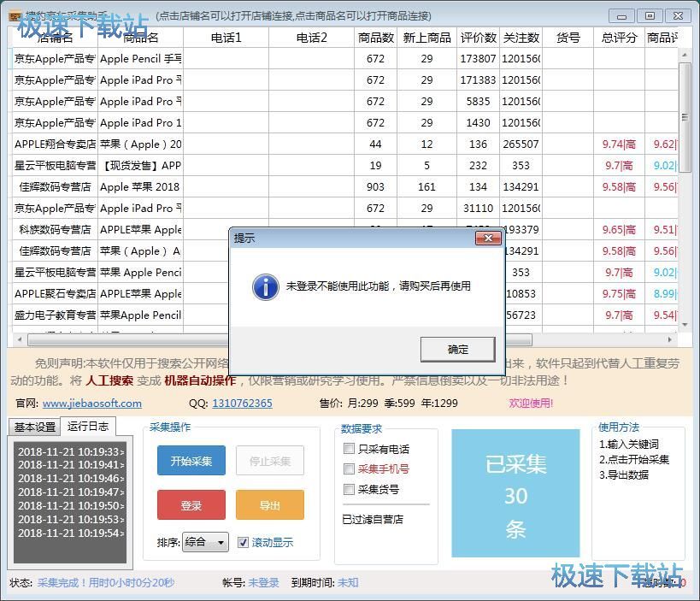
Task: Click the disabled 停止采集 button
Action: (269, 460)
